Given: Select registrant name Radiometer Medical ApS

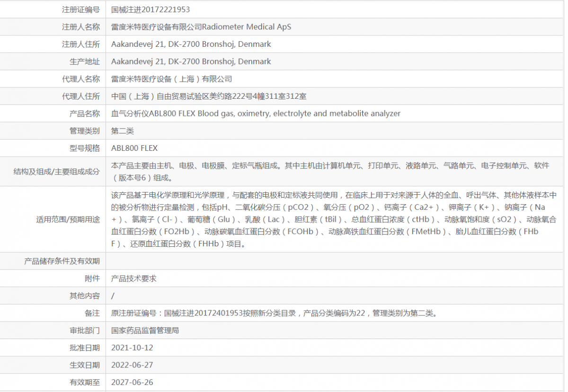Looking at the screenshot, I should [x=247, y=27].
